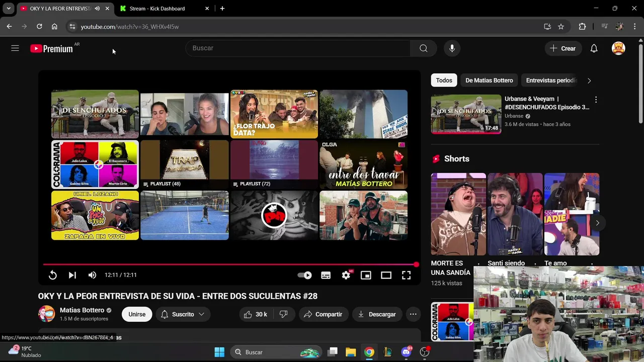Click the Crear create button
The image size is (644, 362).
pos(562,48)
